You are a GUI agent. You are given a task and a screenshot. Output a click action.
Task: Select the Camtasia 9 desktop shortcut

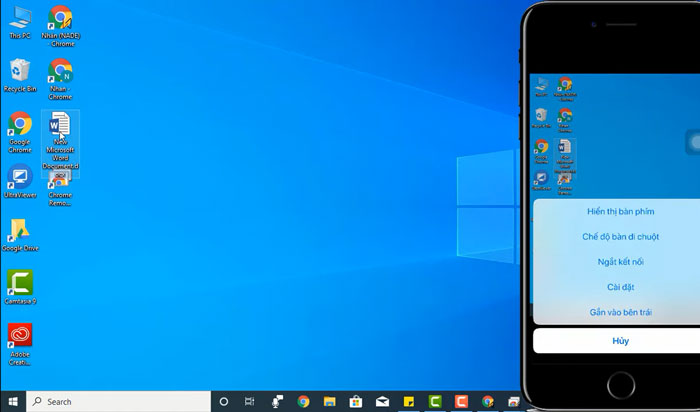tap(20, 287)
